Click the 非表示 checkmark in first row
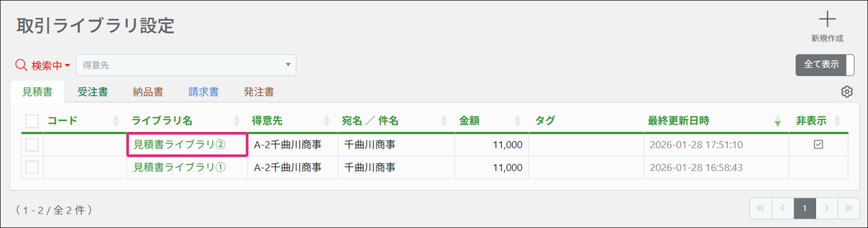The image size is (868, 228). [818, 145]
